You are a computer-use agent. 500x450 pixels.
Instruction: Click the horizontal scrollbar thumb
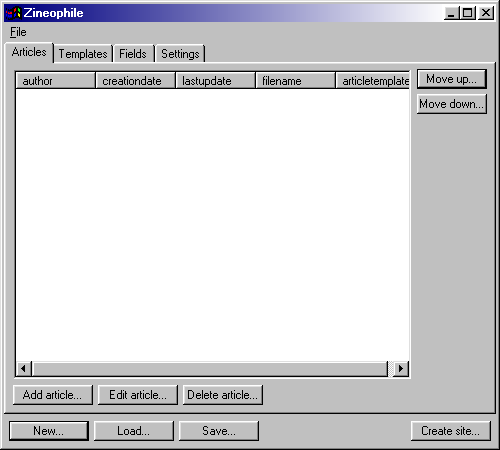pyautogui.click(x=210, y=369)
